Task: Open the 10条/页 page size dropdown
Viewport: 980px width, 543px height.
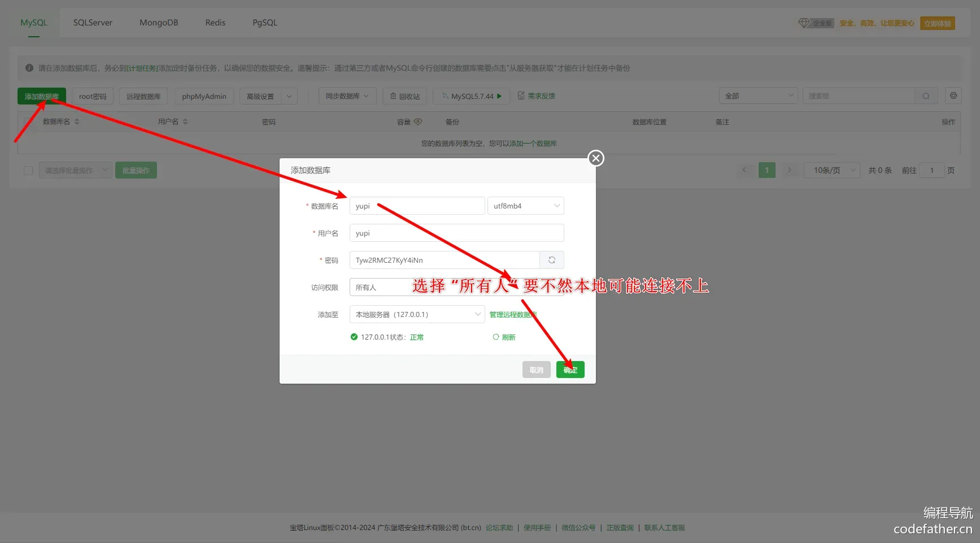Action: (x=831, y=171)
